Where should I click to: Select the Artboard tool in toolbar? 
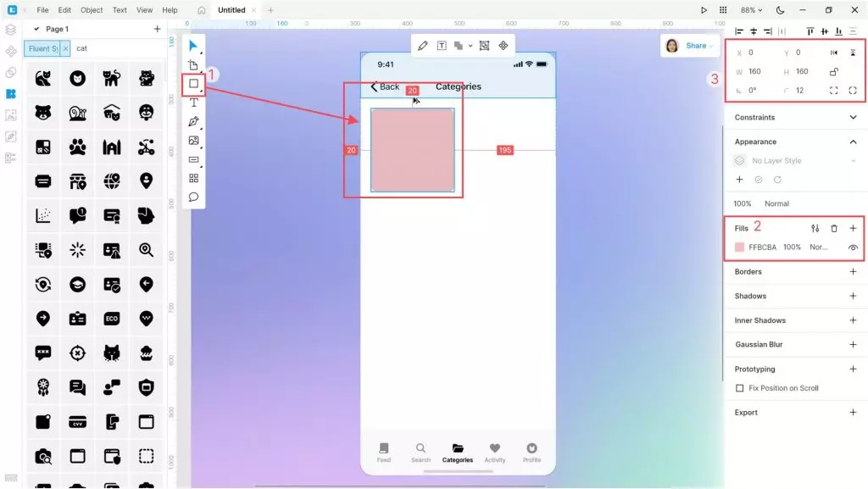(193, 64)
